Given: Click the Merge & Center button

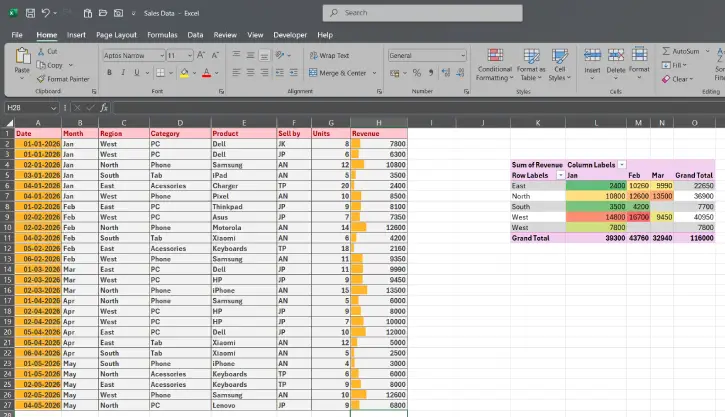Looking at the screenshot, I should click(338, 73).
